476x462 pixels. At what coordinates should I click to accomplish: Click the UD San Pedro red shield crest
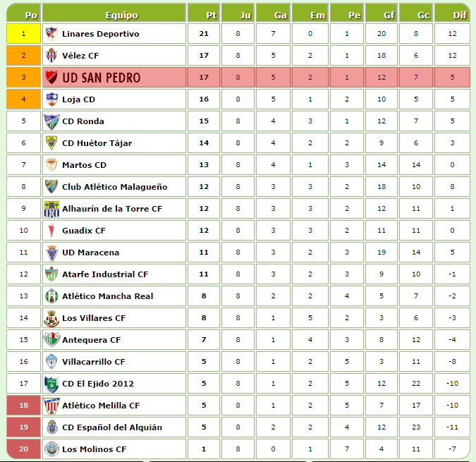51,77
